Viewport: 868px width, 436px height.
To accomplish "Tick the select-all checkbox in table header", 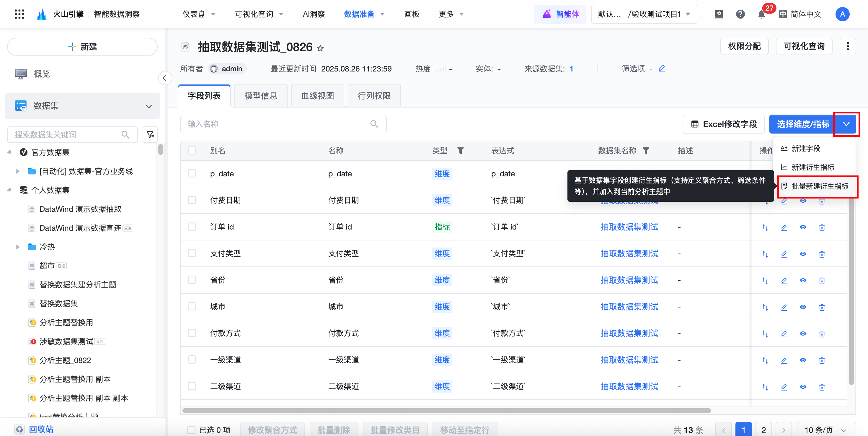I will tap(192, 150).
